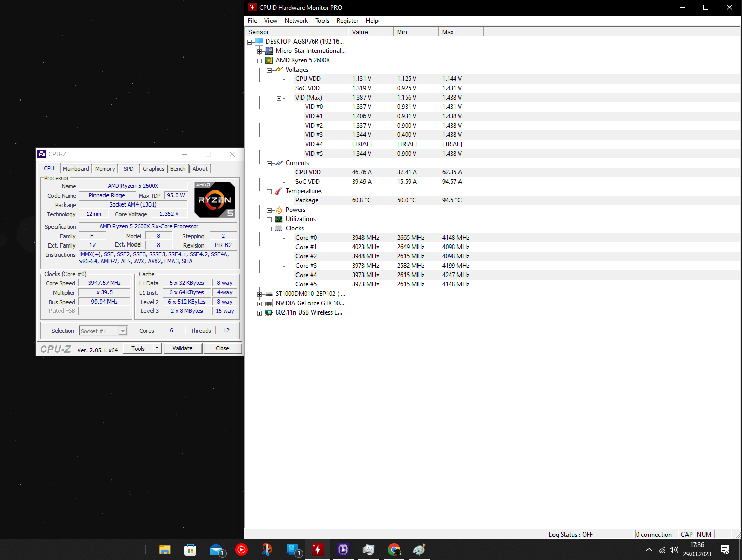This screenshot has width=742, height=560.
Task: Switch to the SPD tab in CPU-Z
Action: point(129,169)
